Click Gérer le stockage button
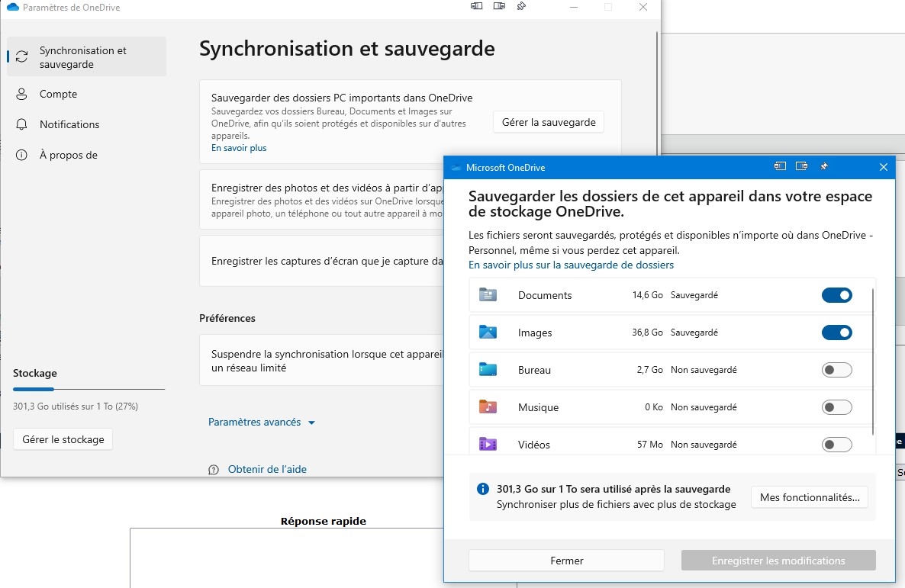This screenshot has height=588, width=905. [x=63, y=440]
